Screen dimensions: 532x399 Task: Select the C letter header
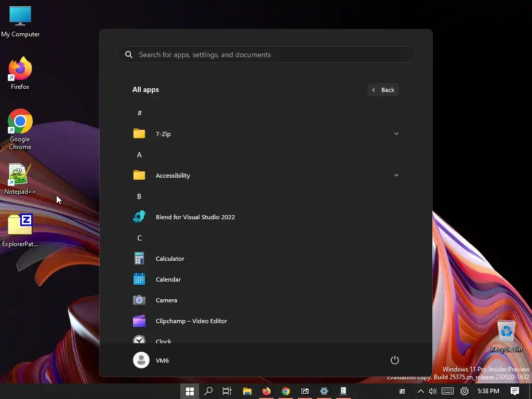point(139,238)
